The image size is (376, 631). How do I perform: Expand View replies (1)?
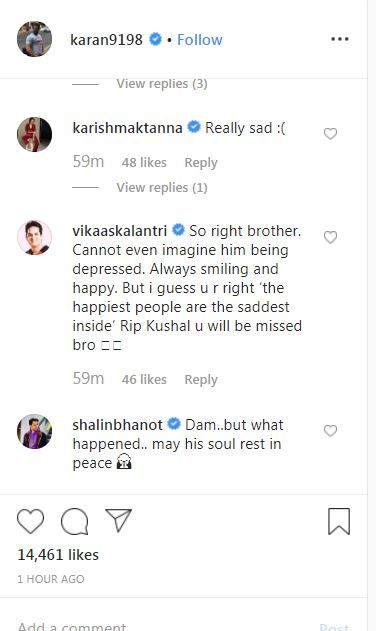(162, 188)
